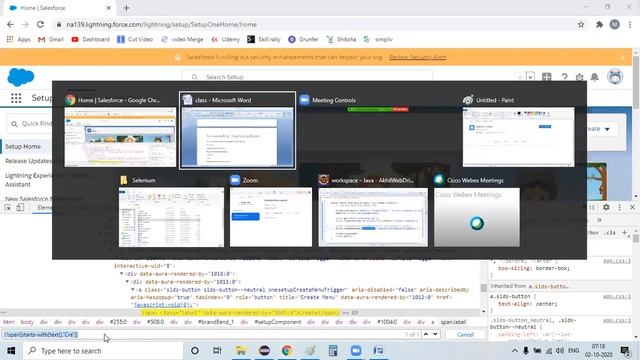Open the Dashboard bookmark

coord(91,39)
